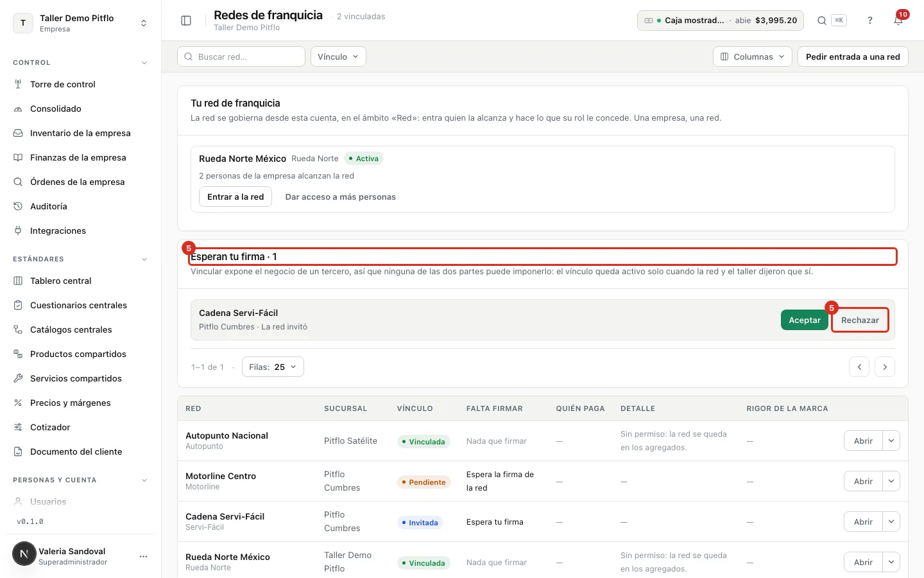Click the Cuestionarios centrales icon
Image resolution: width=924 pixels, height=578 pixels.
[x=18, y=305]
